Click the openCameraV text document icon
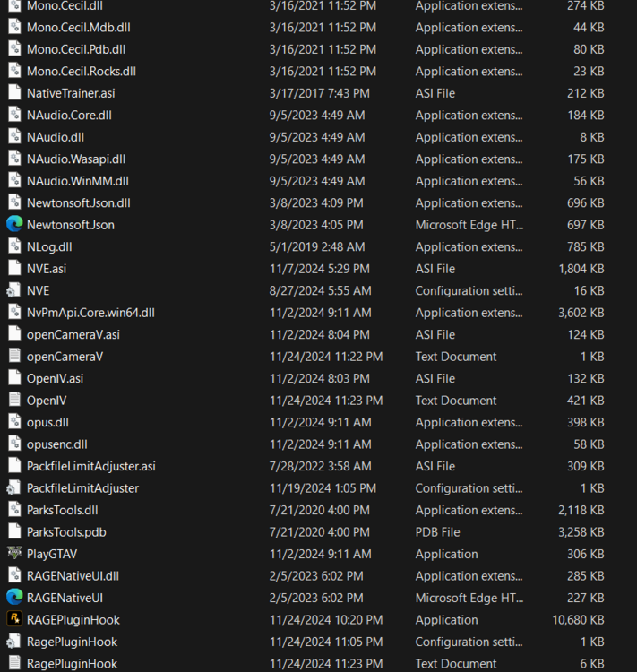 tap(14, 357)
